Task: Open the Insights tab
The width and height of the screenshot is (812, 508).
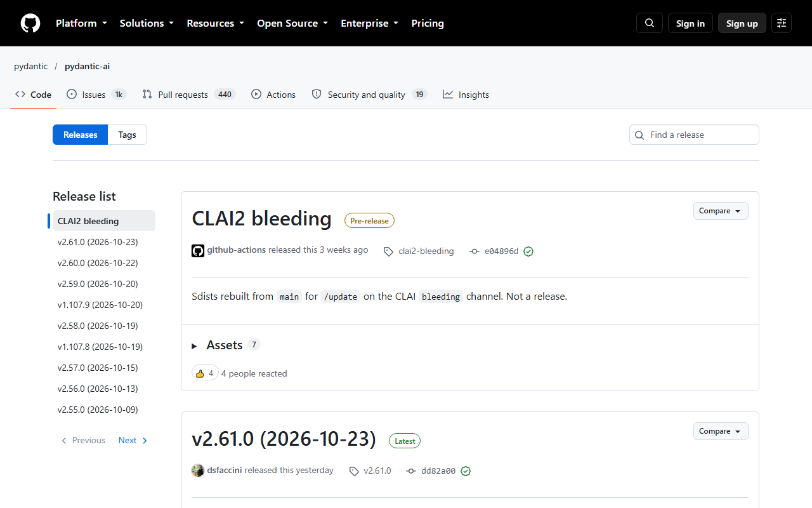Action: [x=466, y=95]
